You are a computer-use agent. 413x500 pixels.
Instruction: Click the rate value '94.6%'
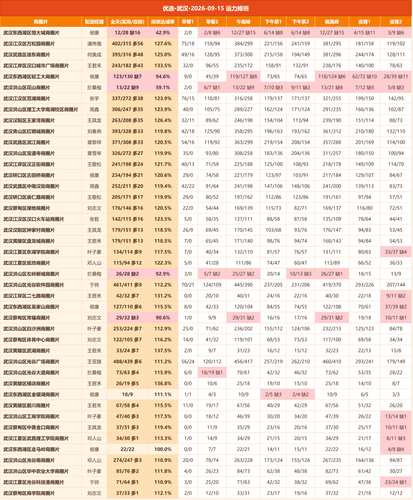pos(163,77)
